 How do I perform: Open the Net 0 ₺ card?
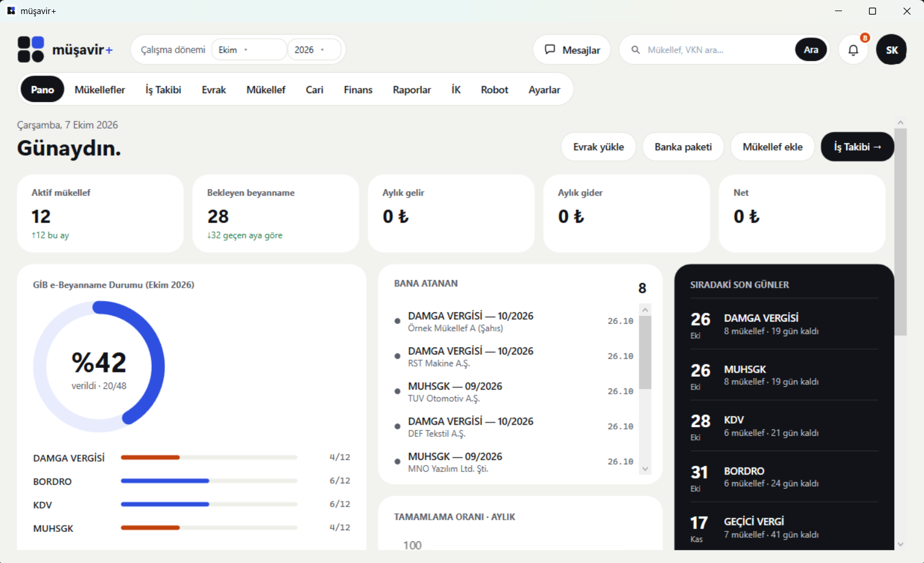pos(802,213)
